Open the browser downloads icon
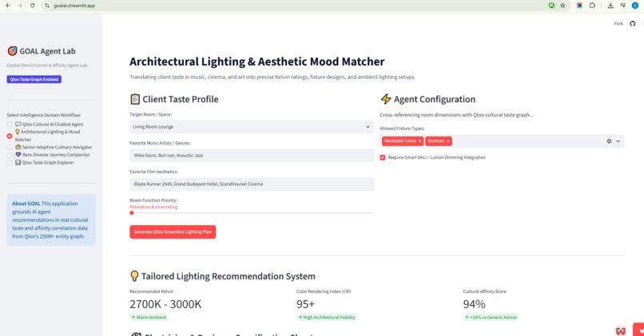 click(x=610, y=6)
